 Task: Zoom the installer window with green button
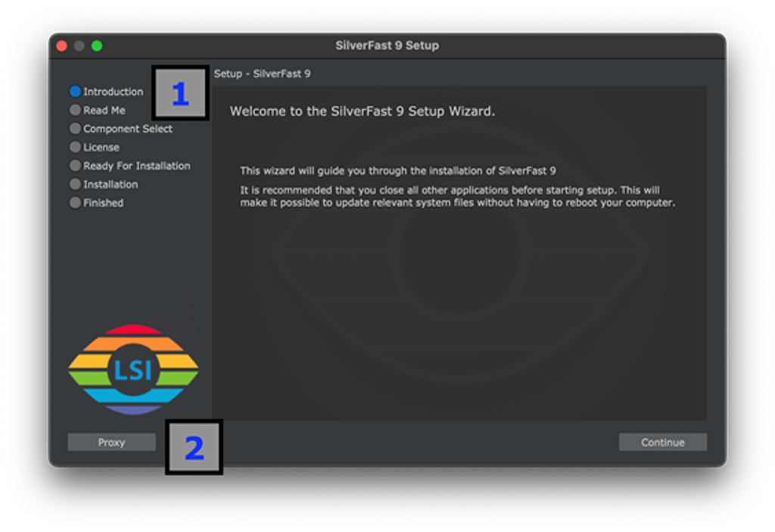(97, 46)
